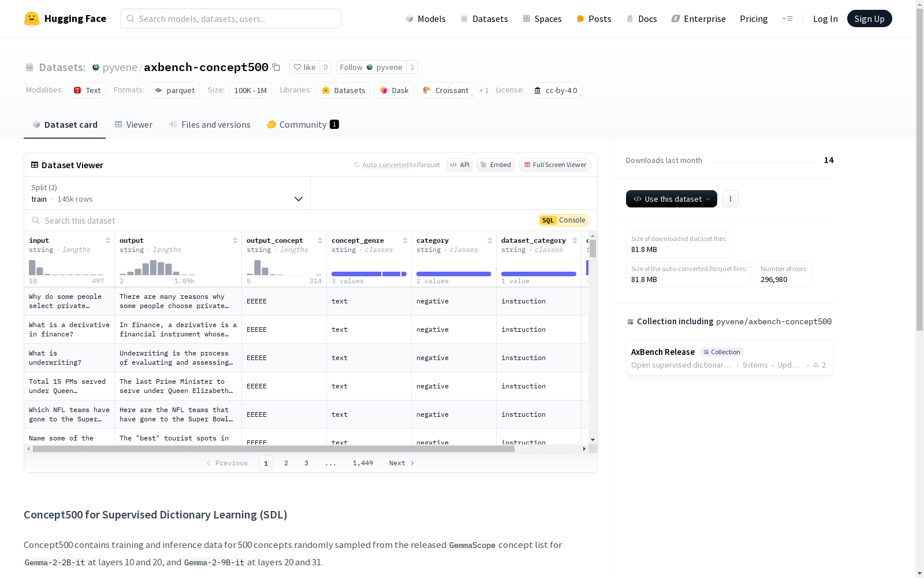Sort the concept_genre column
Screen dimensions: 924x578
(x=405, y=240)
